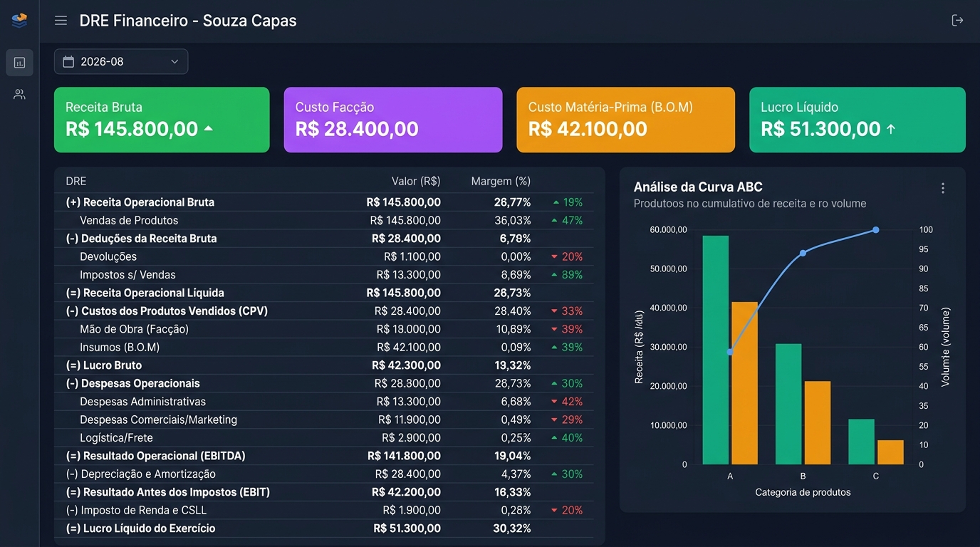Open the Curva ABC three-dot options menu

(943, 188)
